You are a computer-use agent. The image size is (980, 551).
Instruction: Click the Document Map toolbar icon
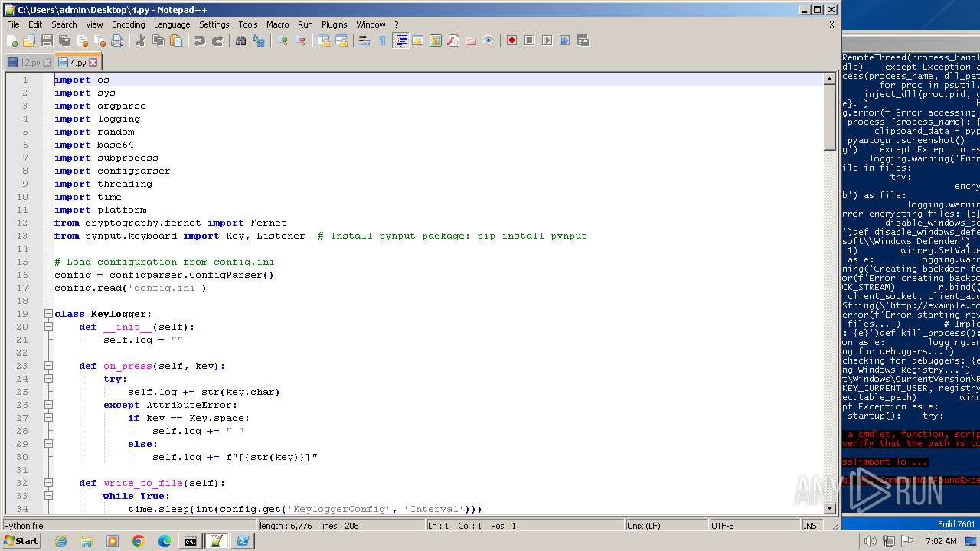coord(436,41)
